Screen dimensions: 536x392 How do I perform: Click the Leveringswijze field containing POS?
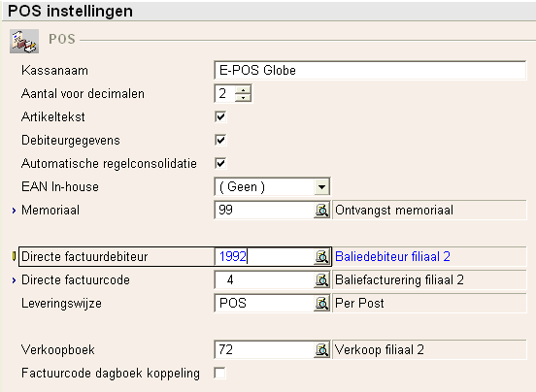point(264,304)
